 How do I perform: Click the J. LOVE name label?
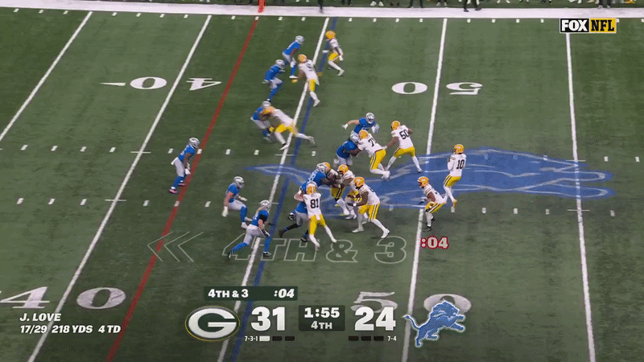click(40, 317)
